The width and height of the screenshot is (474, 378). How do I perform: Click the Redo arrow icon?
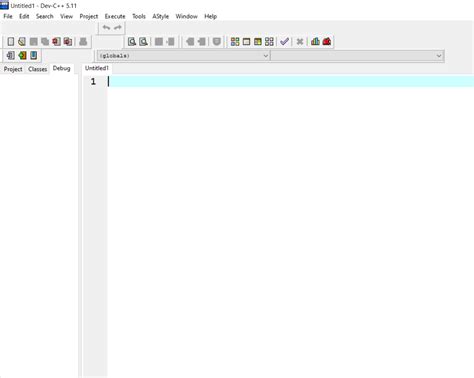(x=118, y=28)
